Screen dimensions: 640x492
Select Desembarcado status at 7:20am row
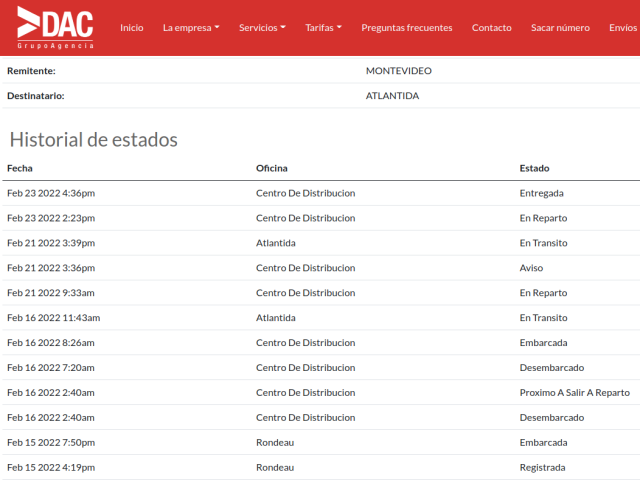click(551, 367)
